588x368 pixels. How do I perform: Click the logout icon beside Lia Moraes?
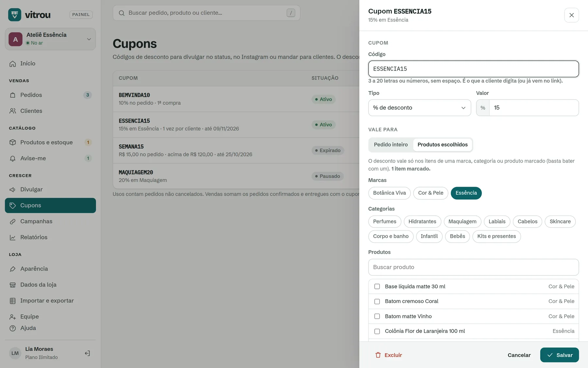pos(87,353)
